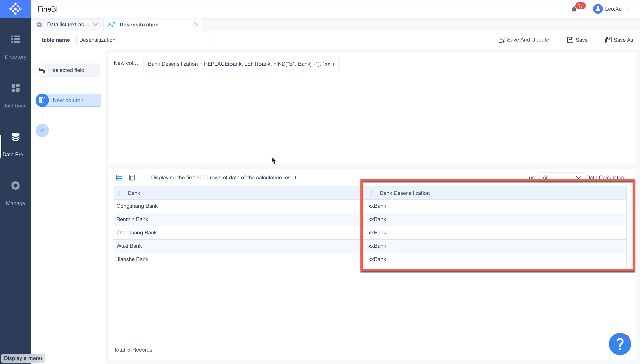Switch to table structure view icon
This screenshot has width=640, height=364.
click(132, 178)
